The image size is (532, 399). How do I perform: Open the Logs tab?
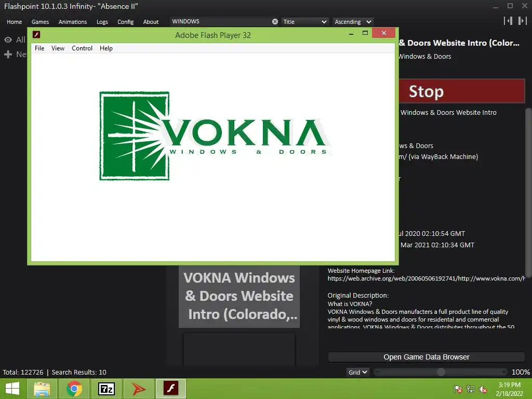[102, 22]
